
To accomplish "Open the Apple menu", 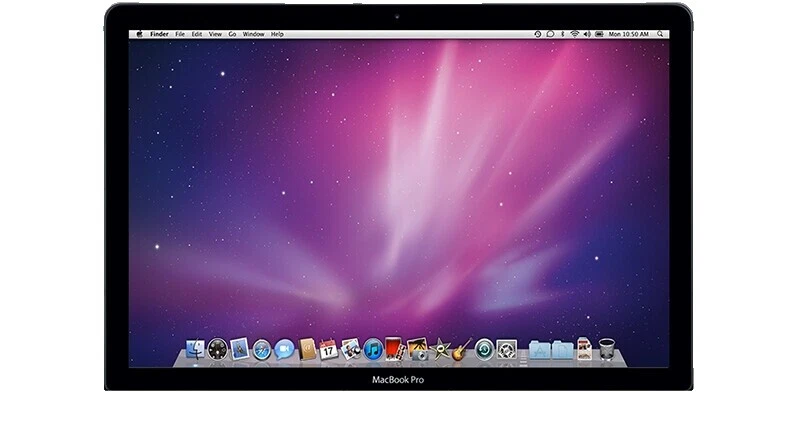I will click(139, 34).
